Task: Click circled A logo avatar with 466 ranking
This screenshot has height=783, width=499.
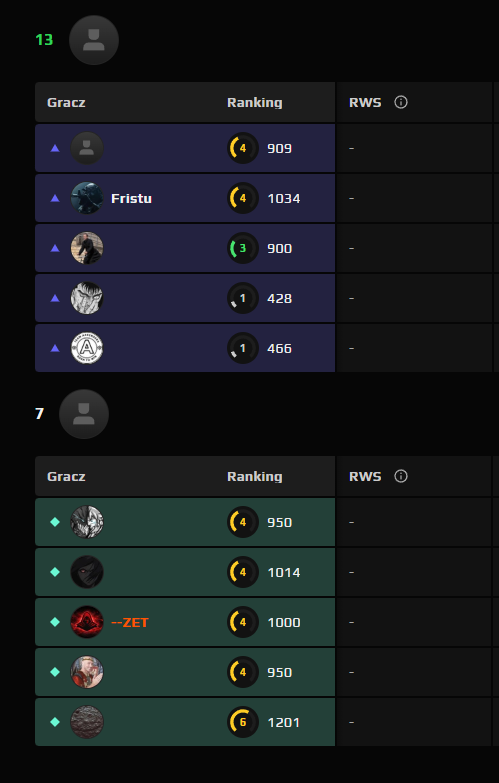Action: [x=87, y=348]
